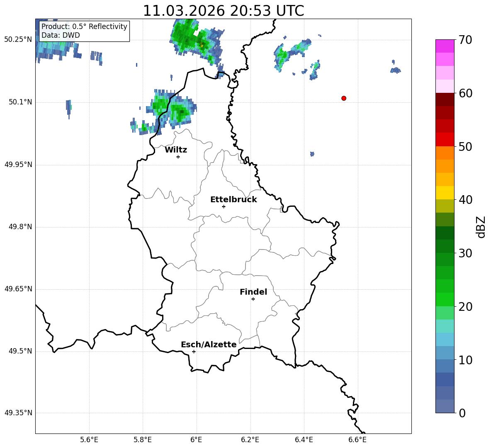The width and height of the screenshot is (491, 448).
Task: Click colorbar tick label 40
Action: point(465,200)
